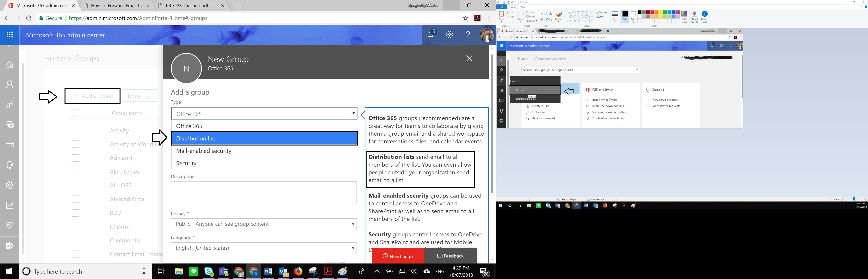Open Settings gear in Chrome admin sidebar
Viewport: 868px width, 279px height.
pos(10,185)
